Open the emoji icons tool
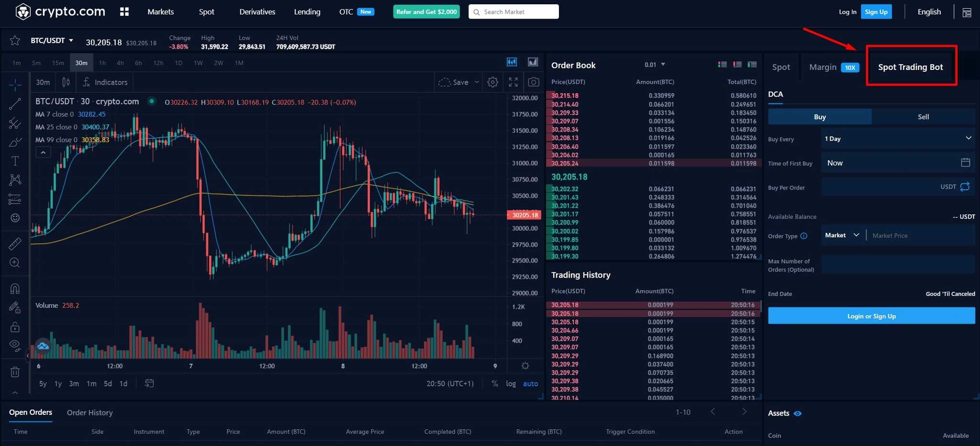Screen dimensions: 980x446 [x=15, y=218]
